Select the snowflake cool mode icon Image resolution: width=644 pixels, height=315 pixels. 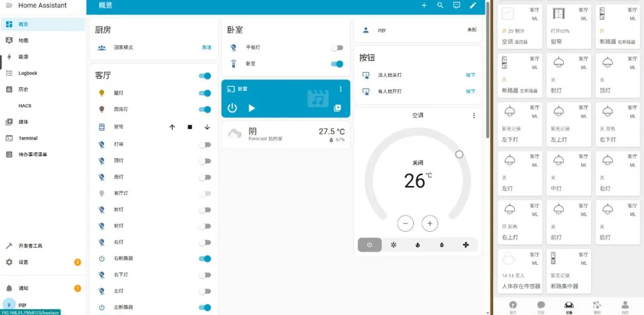tap(393, 245)
